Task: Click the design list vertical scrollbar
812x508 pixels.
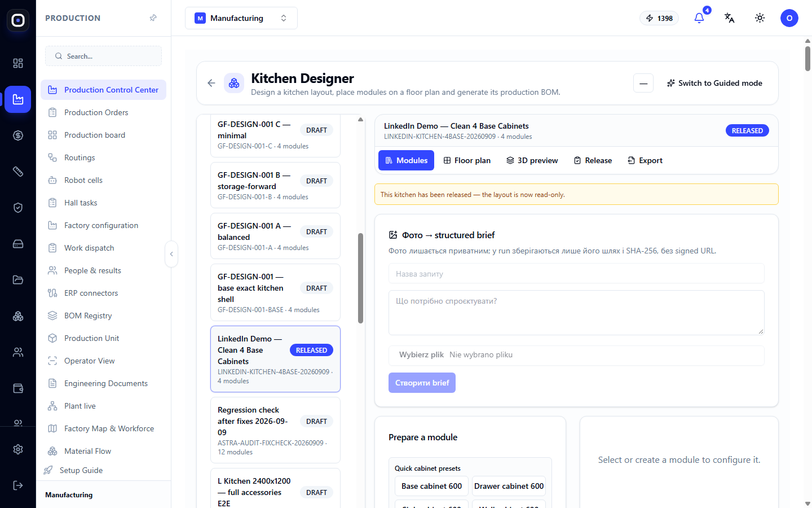Action: coord(360,278)
